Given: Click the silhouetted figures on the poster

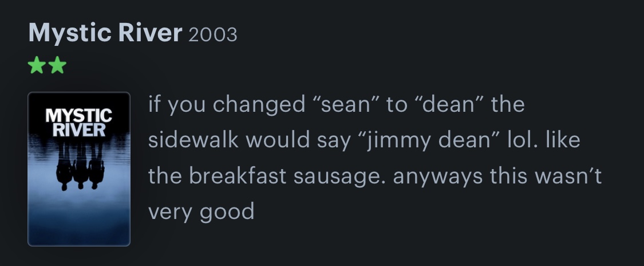Looking at the screenshot, I should click(80, 168).
